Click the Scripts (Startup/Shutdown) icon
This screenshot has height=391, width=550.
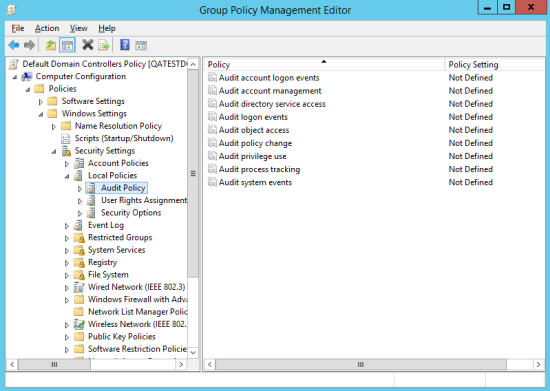coord(66,139)
